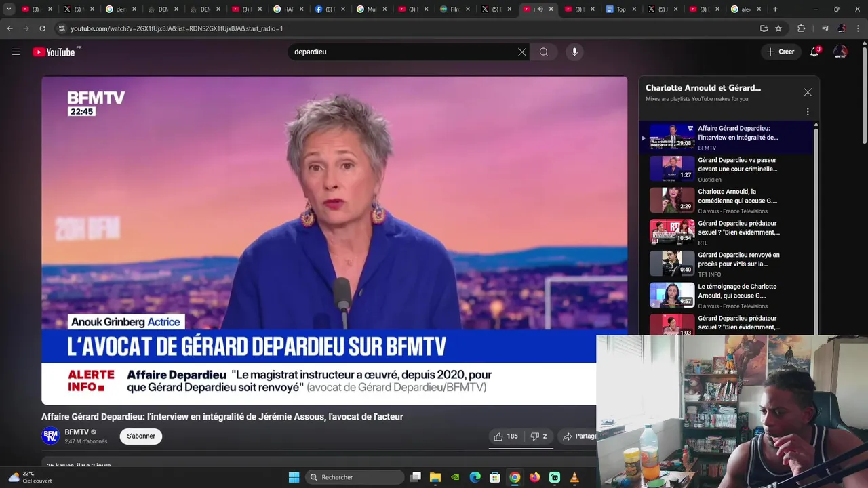Dislike the video using thumbs-down

pos(538,436)
